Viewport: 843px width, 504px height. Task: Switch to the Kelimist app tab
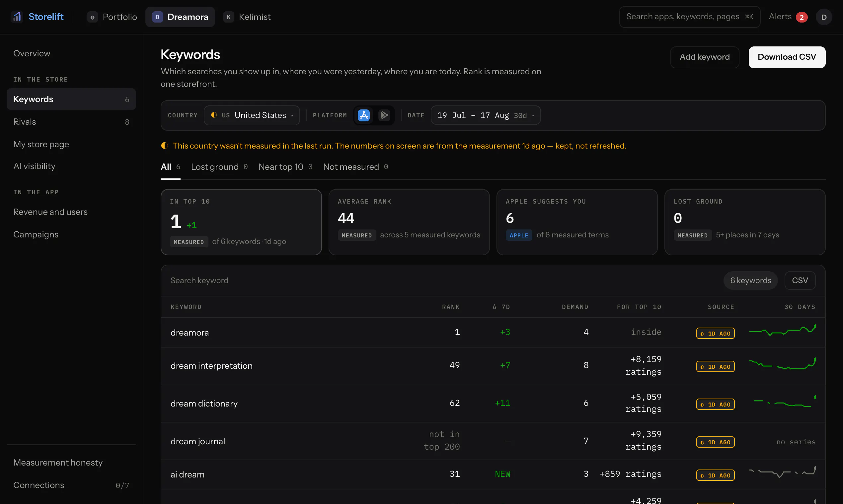point(247,17)
